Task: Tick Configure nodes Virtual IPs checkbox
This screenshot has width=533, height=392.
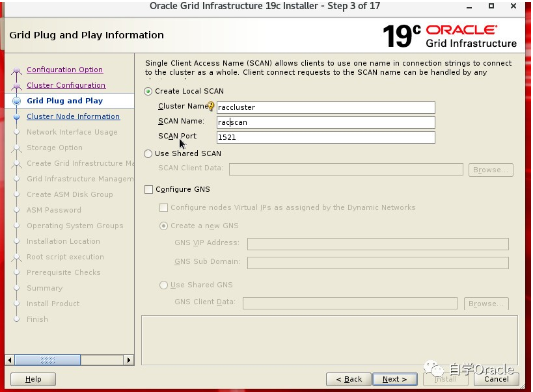Action: pyautogui.click(x=163, y=207)
